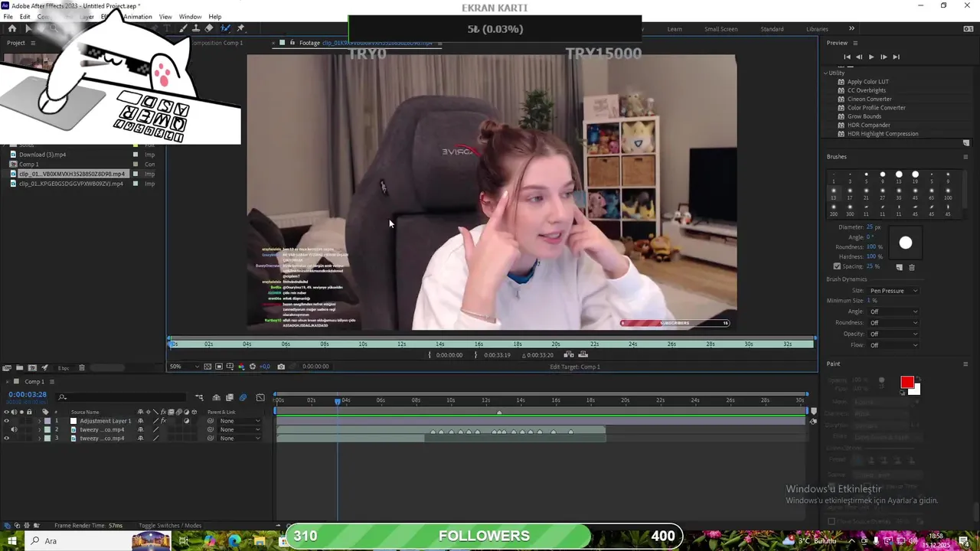Open Windows Start menu
This screenshot has width=980, height=551.
coord(11,540)
